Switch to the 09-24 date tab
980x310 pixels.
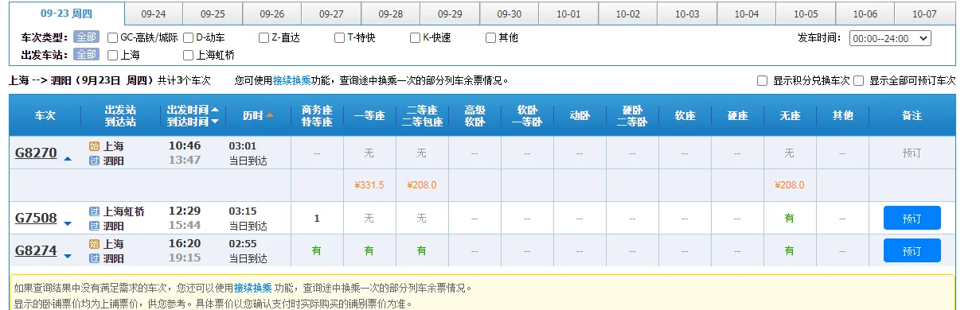(x=153, y=14)
